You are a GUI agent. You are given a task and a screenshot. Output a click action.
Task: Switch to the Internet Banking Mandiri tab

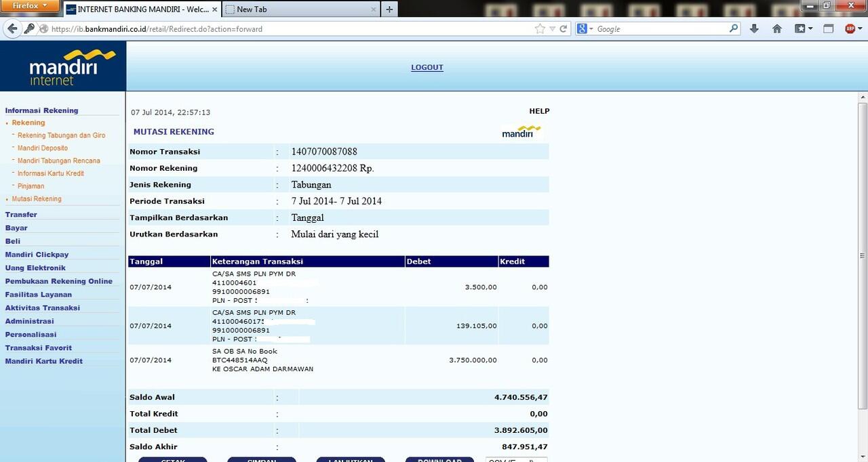point(142,9)
